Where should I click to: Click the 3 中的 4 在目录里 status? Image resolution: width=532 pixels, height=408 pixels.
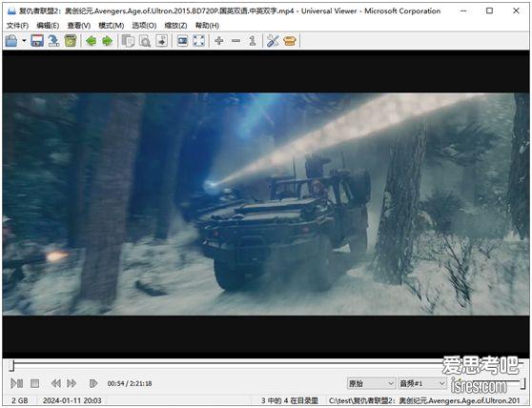click(290, 400)
